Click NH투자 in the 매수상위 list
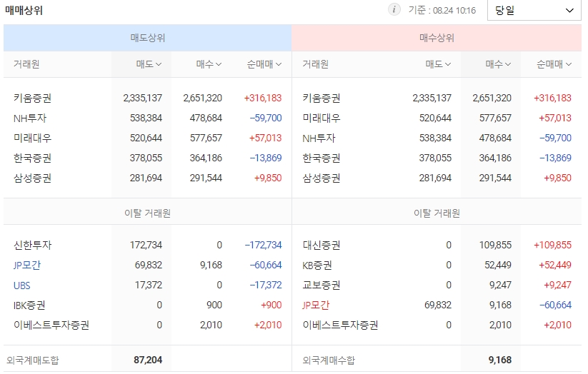This screenshot has width=588, height=374. pyautogui.click(x=319, y=138)
